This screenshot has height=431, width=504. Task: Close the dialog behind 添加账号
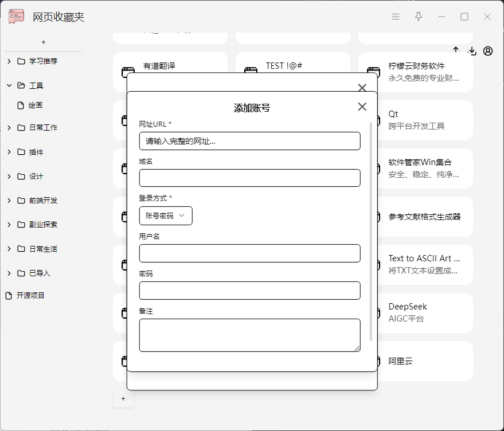(362, 88)
